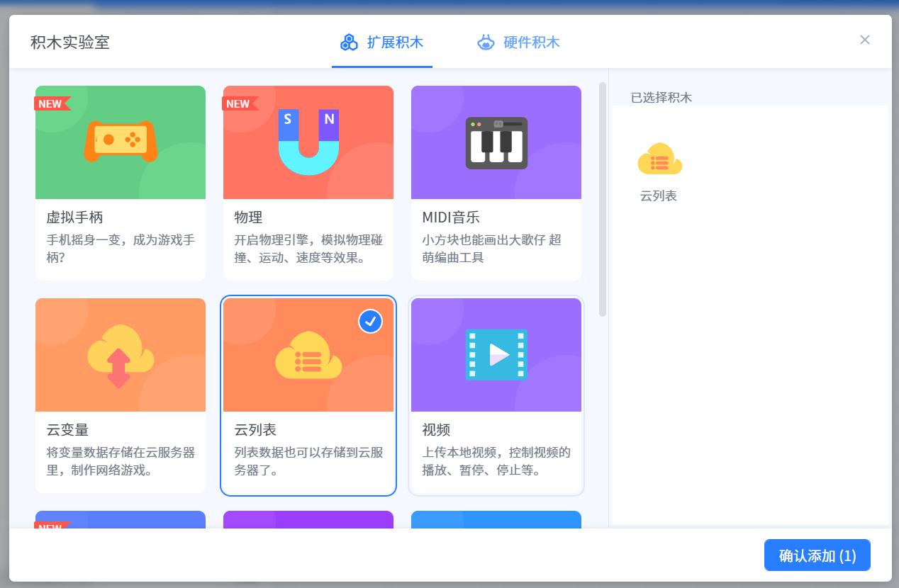Click the video film play icon
Screen dimensions: 899x588
pyautogui.click(x=496, y=355)
